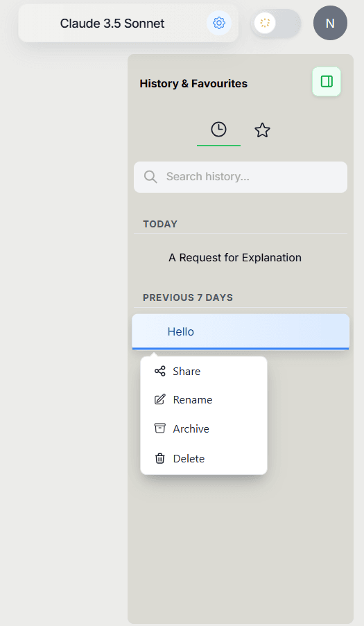Switch to the History clock tab
Viewport: 364px width, 626px height.
(x=218, y=130)
